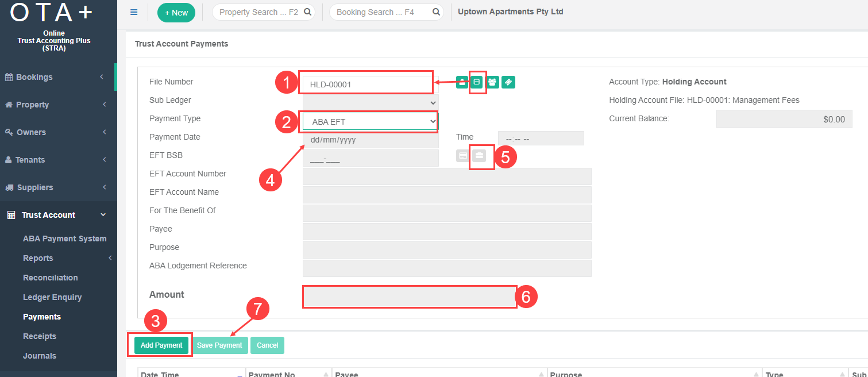The width and height of the screenshot is (868, 377).
Task: Click the Cancel button
Action: coord(267,345)
